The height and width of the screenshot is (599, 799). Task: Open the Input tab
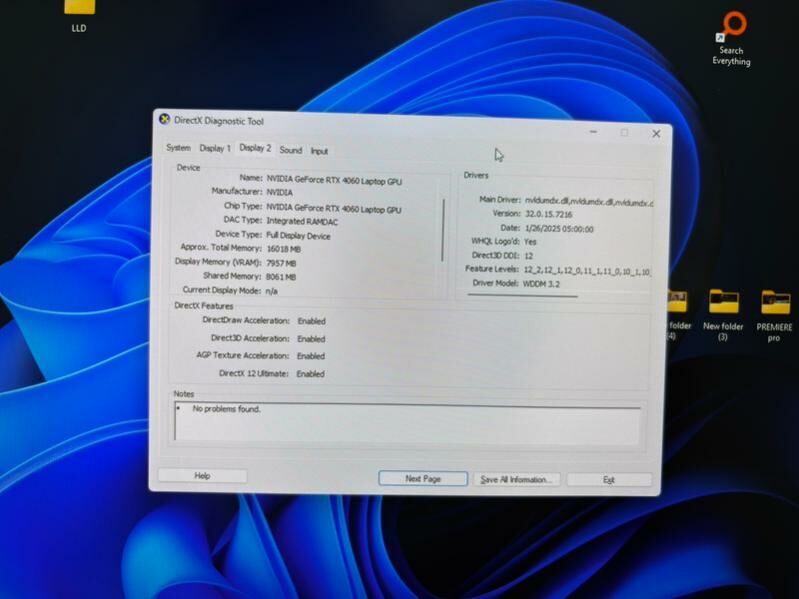click(319, 151)
